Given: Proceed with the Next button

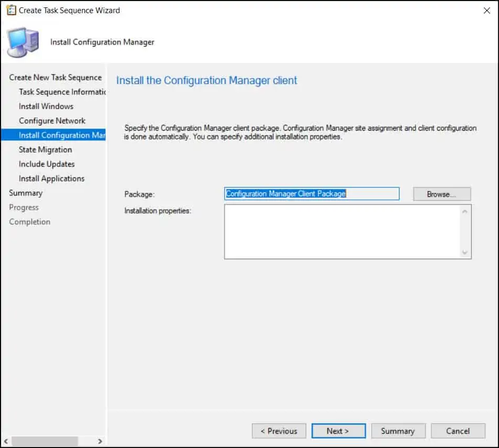Looking at the screenshot, I should coord(338,431).
